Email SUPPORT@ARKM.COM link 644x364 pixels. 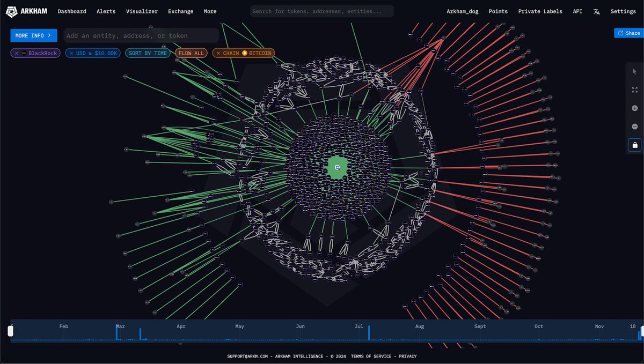pos(247,356)
